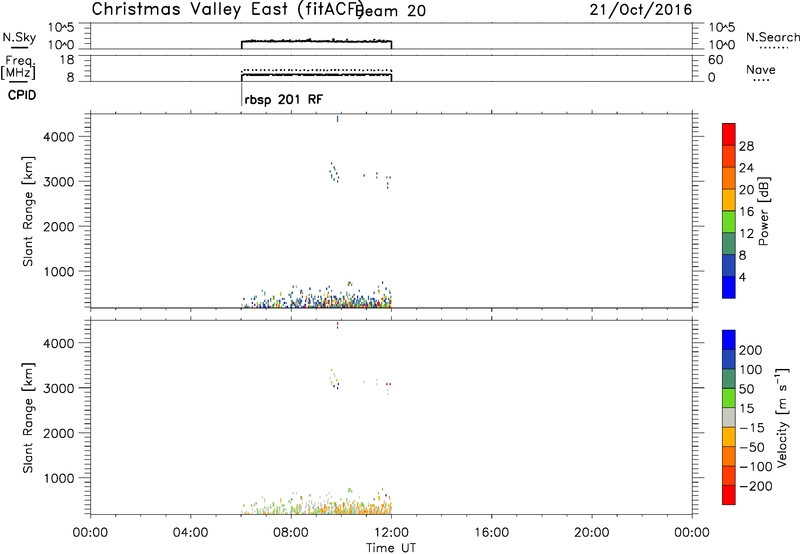Click the N.Sky noise trace in the top panel

pyautogui.click(x=316, y=40)
